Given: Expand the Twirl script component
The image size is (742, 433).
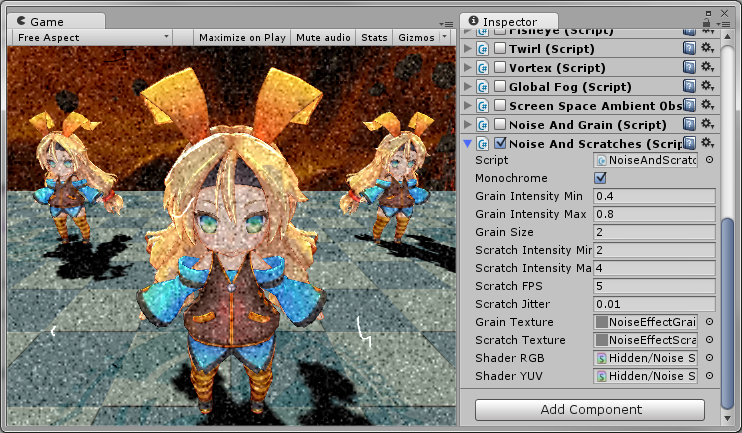Looking at the screenshot, I should 468,48.
